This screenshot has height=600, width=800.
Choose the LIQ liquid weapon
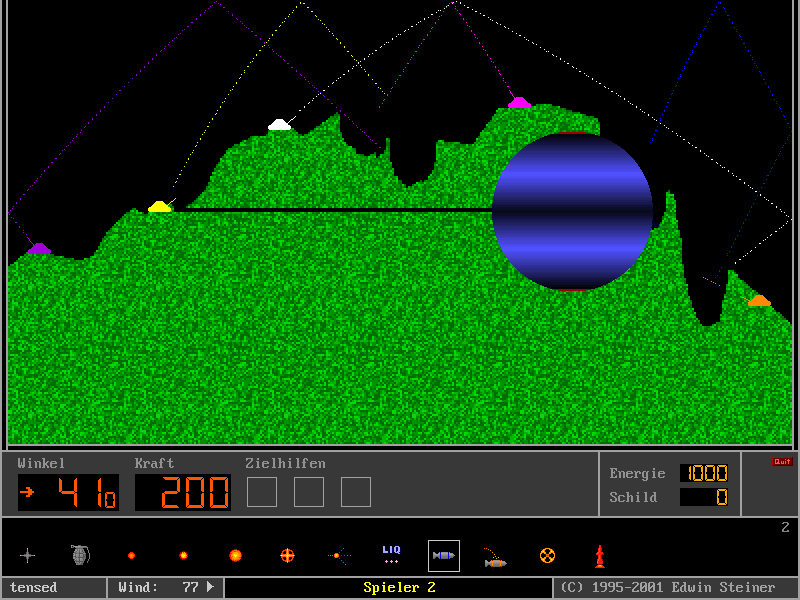[x=391, y=555]
